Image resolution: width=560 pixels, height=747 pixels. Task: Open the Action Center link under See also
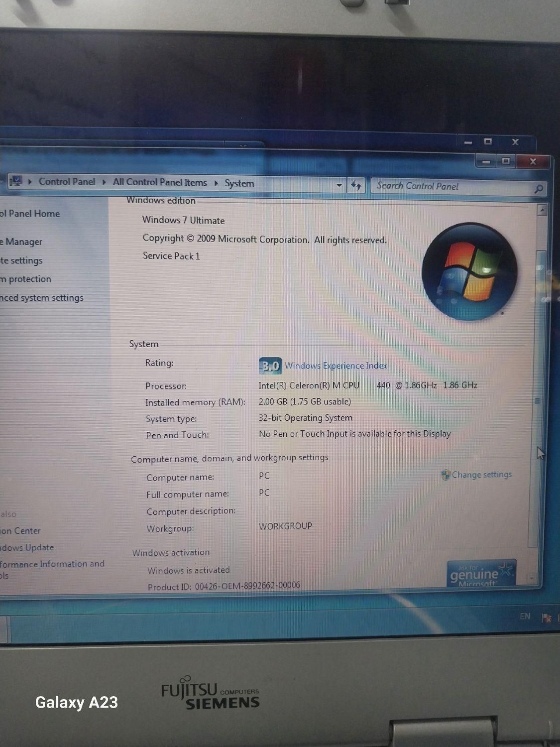point(20,531)
